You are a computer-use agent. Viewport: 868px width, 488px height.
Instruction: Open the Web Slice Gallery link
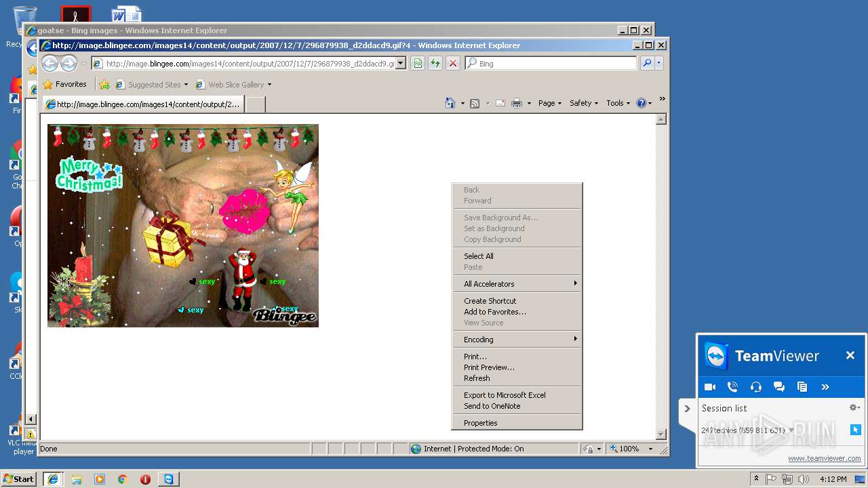[x=231, y=85]
